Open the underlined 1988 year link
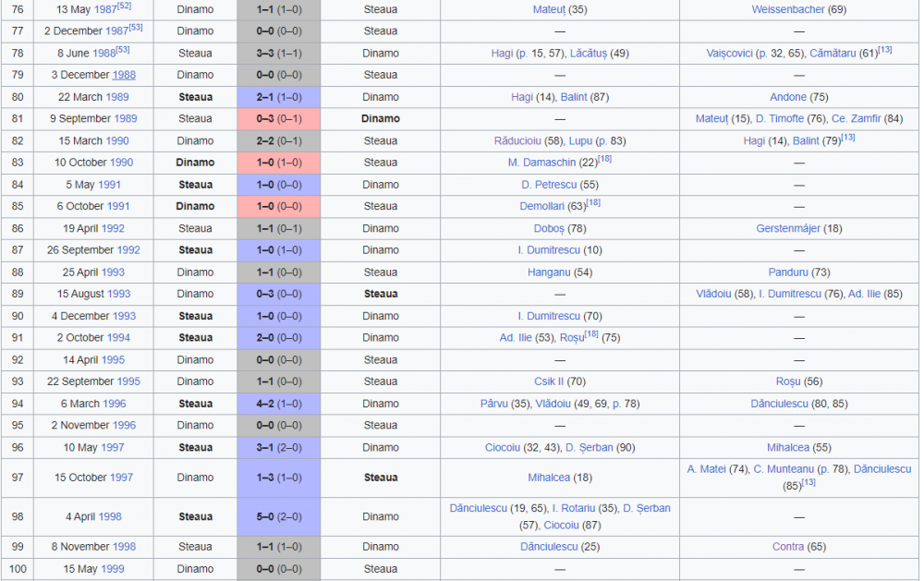 point(124,75)
